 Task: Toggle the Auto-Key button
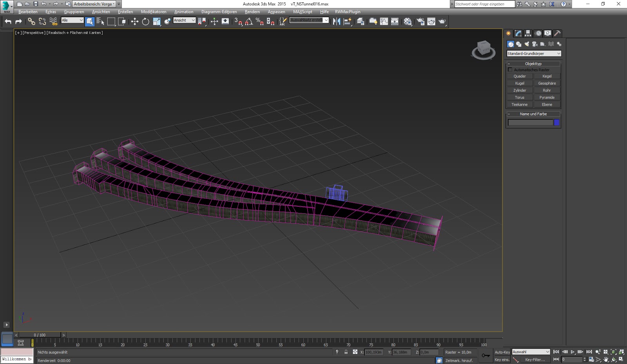point(502,352)
